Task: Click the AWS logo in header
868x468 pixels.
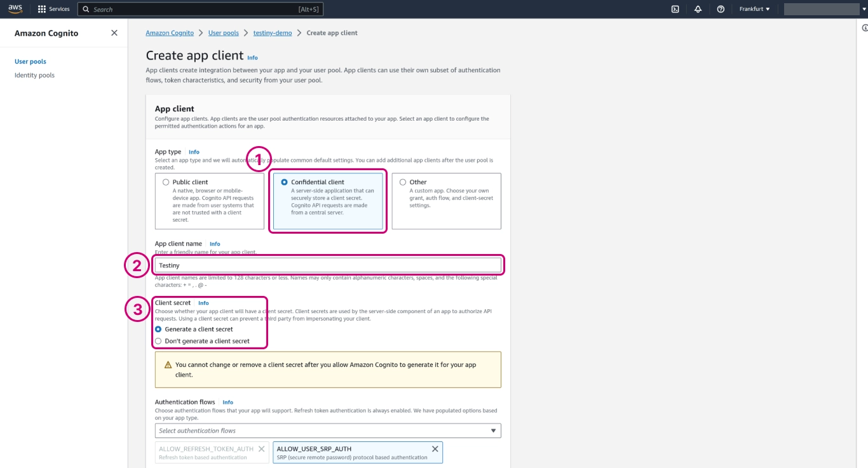Action: click(x=15, y=9)
